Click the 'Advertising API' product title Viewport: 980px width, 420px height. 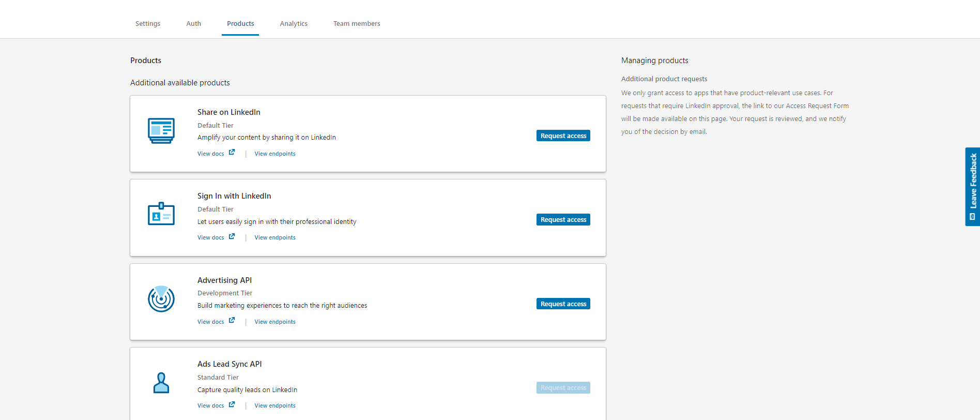click(224, 280)
